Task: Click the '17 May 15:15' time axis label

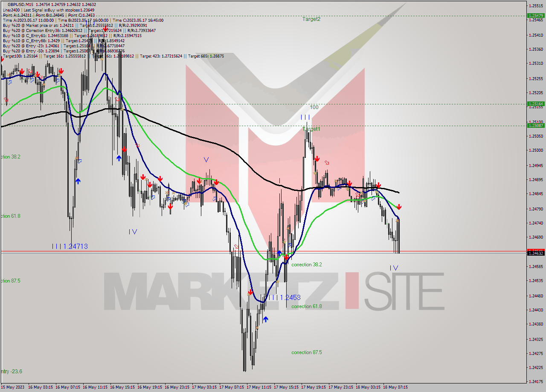Action: tap(286, 387)
